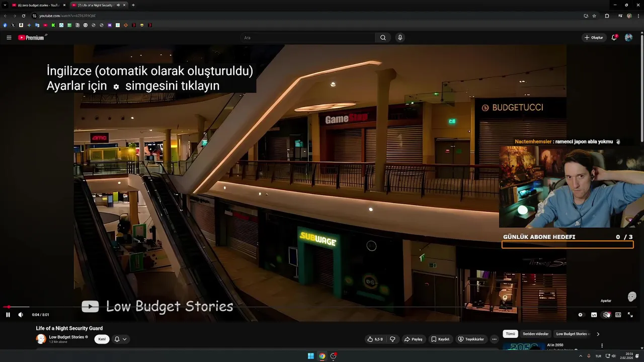Screen dimensions: 644x362
Task: Open the tab search dropdown arrow
Action: point(6,5)
